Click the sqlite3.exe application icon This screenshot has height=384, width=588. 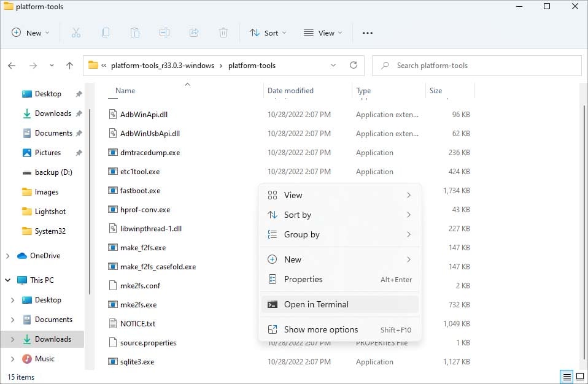click(x=112, y=361)
